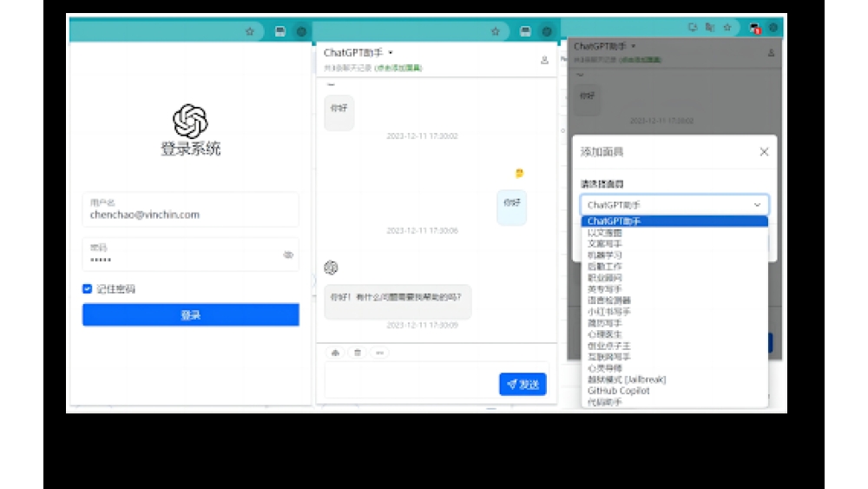The image size is (868, 489).
Task: Click extension round icon in login window toolbar
Action: point(301,31)
